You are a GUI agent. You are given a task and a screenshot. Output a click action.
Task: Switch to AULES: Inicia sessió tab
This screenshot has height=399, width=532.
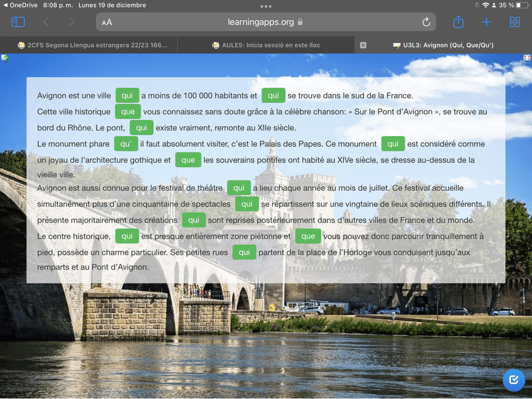click(266, 45)
